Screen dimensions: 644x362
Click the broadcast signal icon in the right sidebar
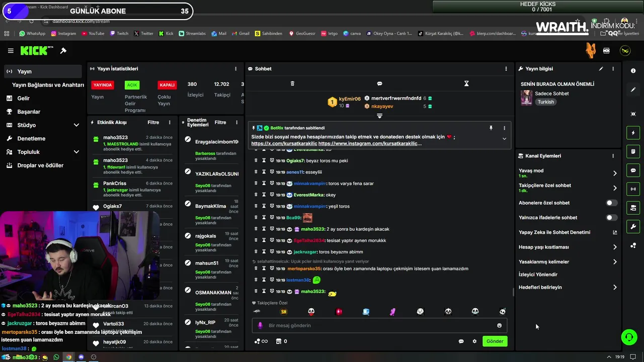pos(633,189)
